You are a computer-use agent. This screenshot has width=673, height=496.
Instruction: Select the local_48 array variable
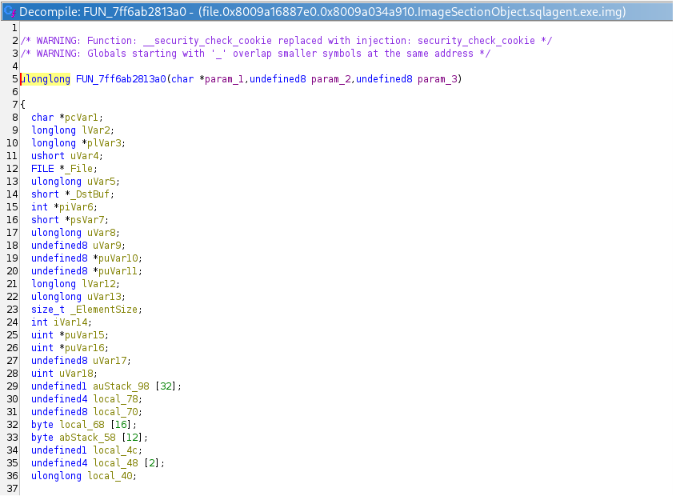tap(115, 463)
